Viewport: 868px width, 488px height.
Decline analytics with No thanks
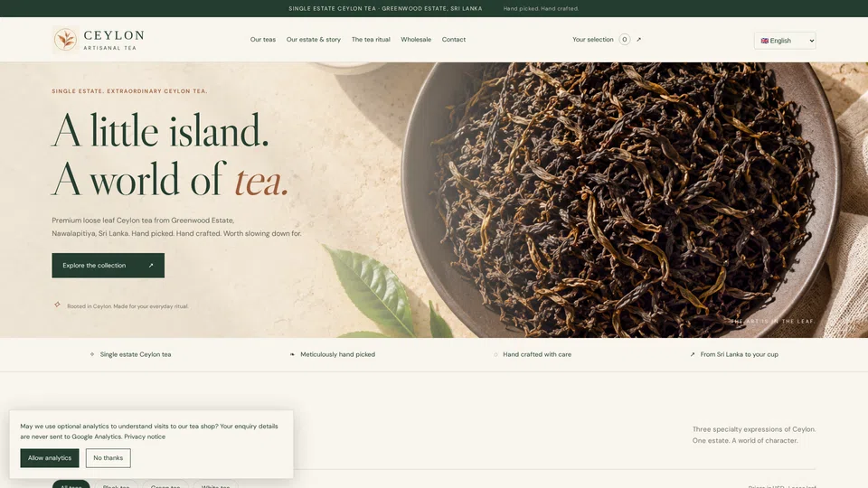(x=108, y=458)
